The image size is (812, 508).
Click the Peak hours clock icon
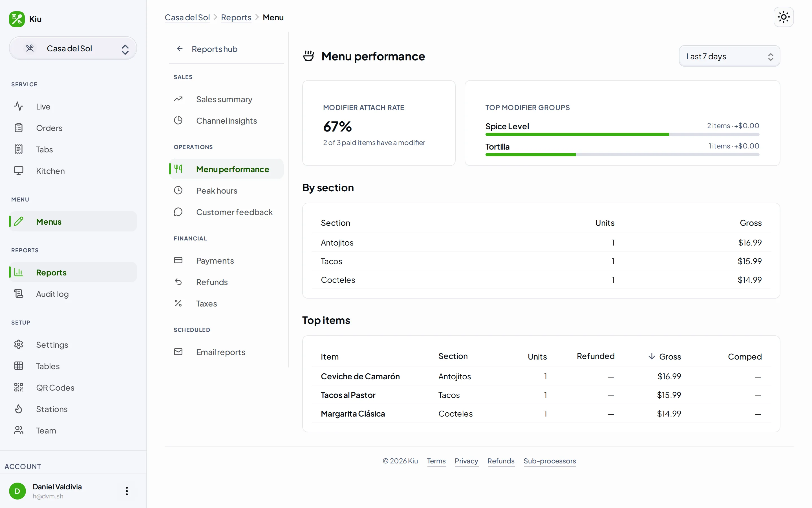click(x=178, y=190)
